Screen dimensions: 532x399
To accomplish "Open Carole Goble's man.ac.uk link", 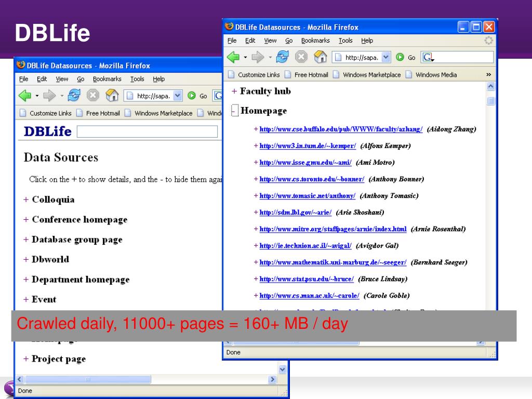I will [309, 295].
